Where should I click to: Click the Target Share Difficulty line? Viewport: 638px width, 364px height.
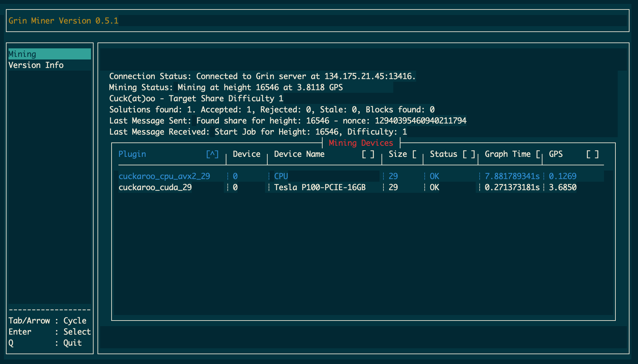point(196,98)
